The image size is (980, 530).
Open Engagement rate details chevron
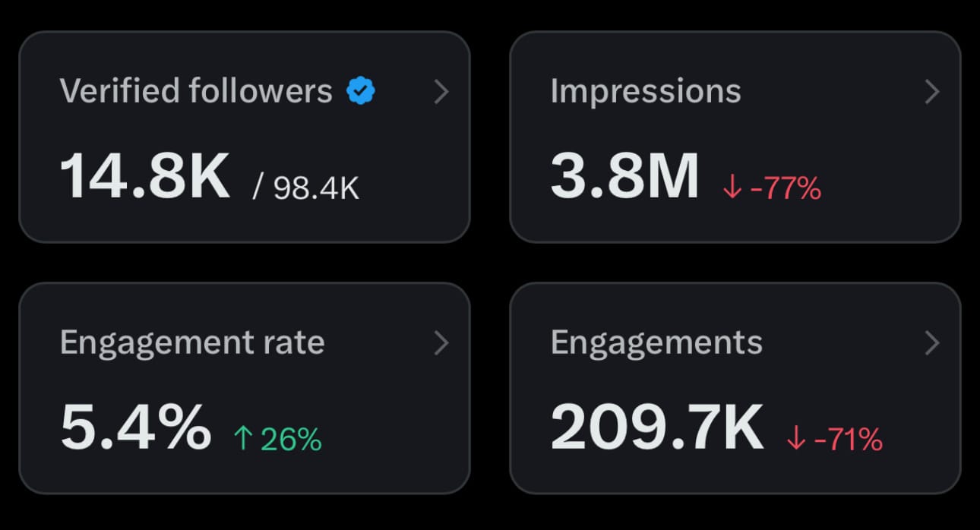[x=441, y=344]
